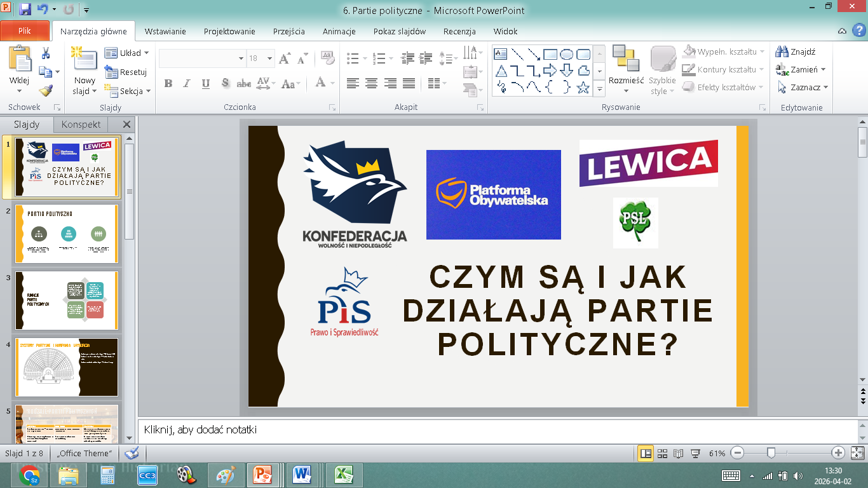The width and height of the screenshot is (868, 488).
Task: Click the Resetuj button
Action: (x=126, y=72)
